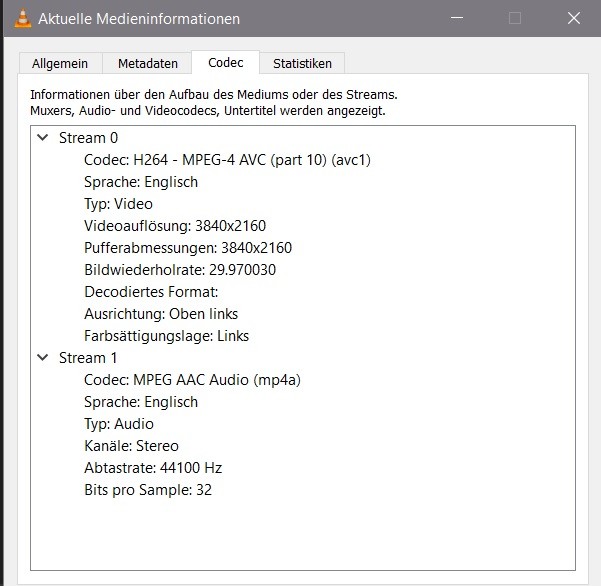Switch to the Allgemein tab

pyautogui.click(x=60, y=63)
